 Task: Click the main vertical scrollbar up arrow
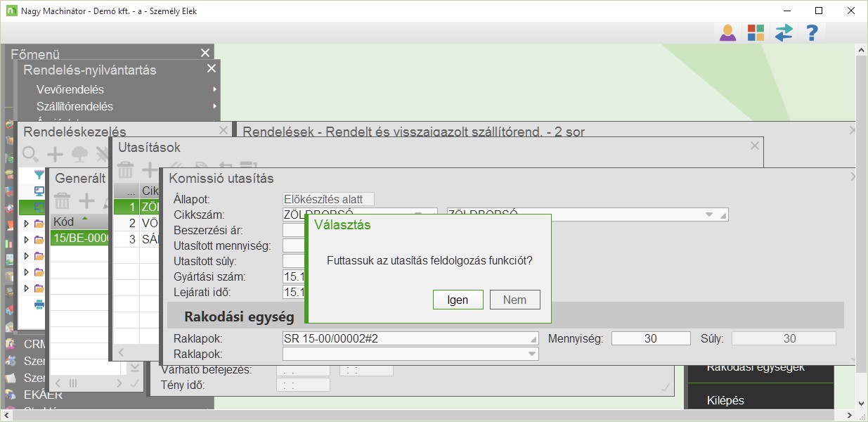coord(862,51)
